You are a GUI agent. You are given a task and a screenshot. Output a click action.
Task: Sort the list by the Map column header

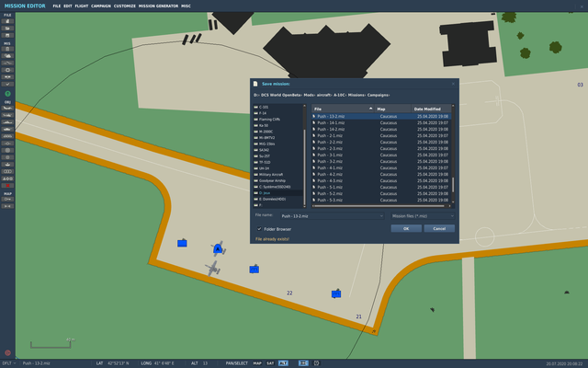[393, 109]
